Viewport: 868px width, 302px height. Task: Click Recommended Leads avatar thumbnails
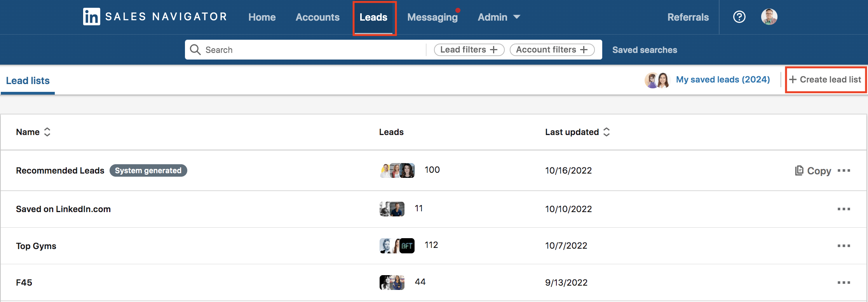coord(397,170)
